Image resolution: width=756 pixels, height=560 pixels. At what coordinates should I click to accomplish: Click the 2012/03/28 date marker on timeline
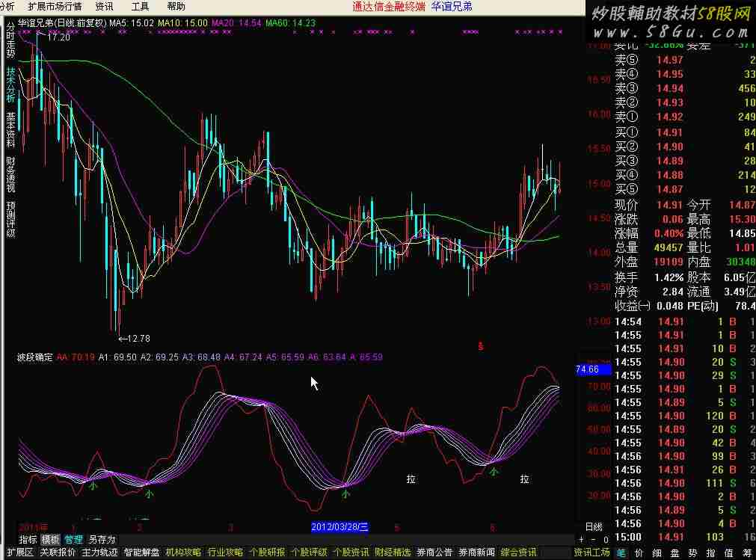pos(340,526)
